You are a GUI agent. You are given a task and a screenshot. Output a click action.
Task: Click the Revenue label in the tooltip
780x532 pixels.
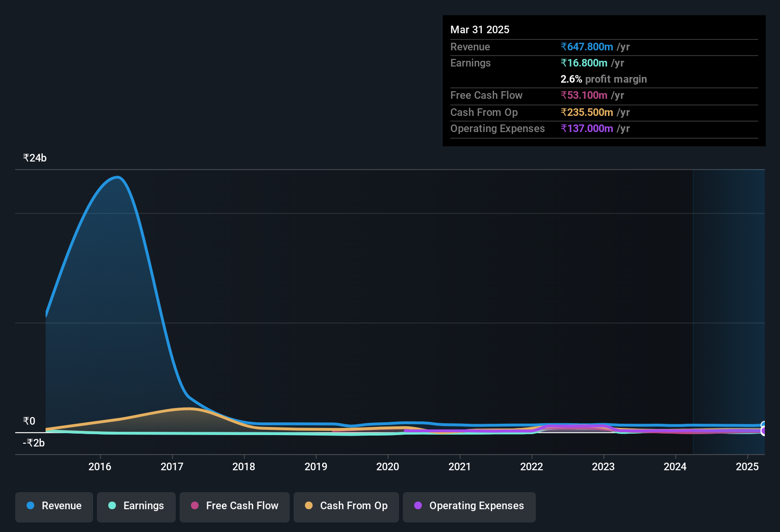[470, 47]
